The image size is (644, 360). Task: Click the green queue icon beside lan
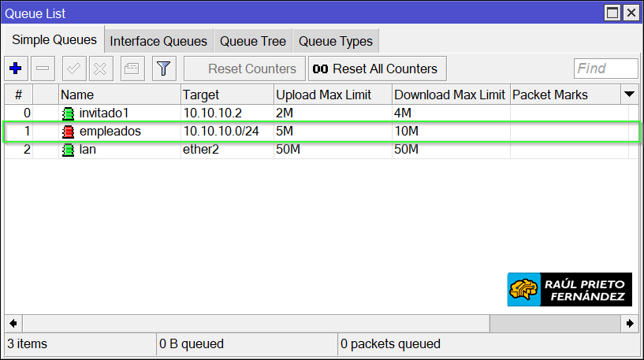click(68, 150)
